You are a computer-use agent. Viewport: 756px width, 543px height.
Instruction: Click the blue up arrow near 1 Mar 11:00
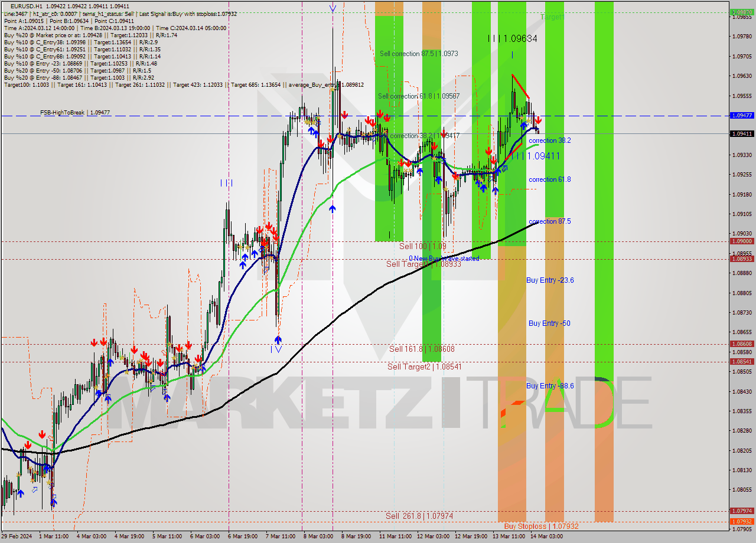tap(54, 502)
